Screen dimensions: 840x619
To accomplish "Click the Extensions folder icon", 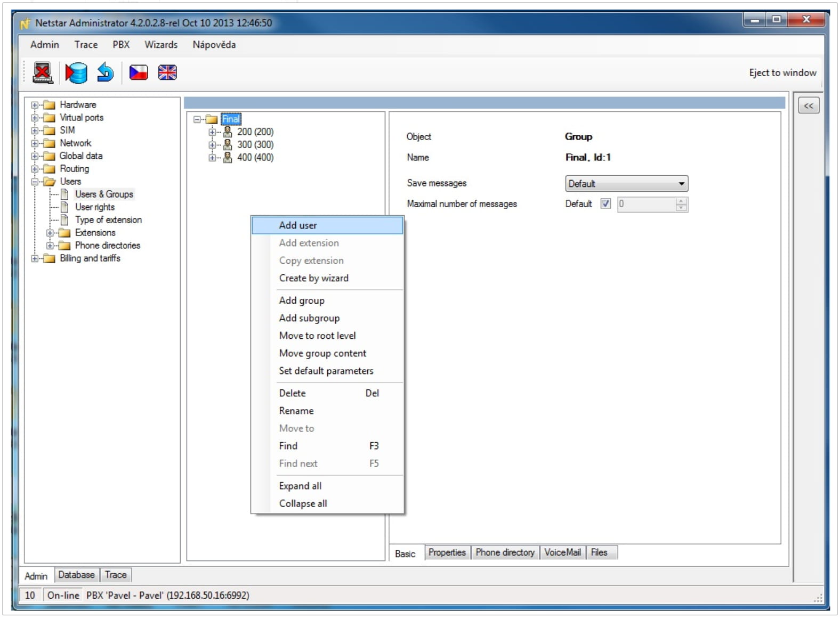I will pos(64,233).
